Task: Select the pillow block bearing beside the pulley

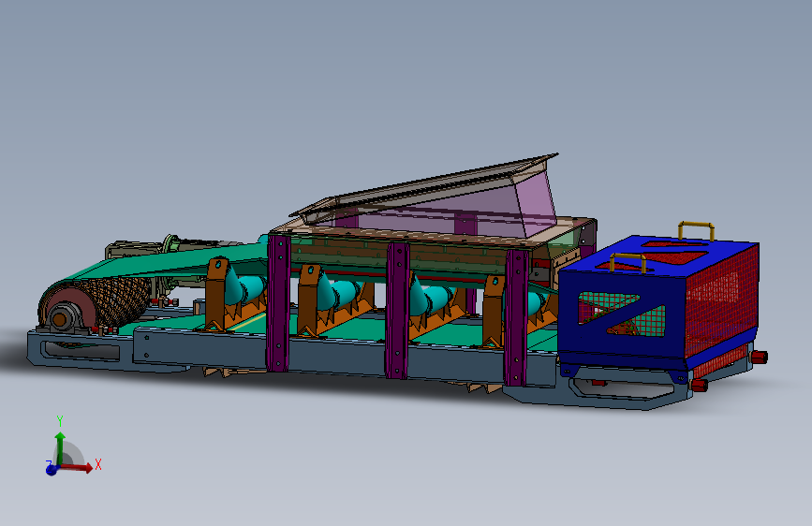Action: (61, 319)
